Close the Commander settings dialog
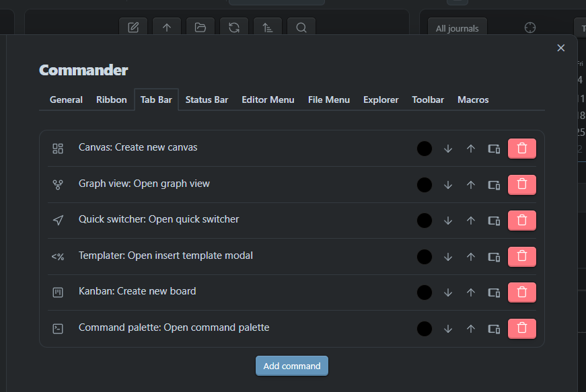The image size is (586, 392). click(x=561, y=48)
